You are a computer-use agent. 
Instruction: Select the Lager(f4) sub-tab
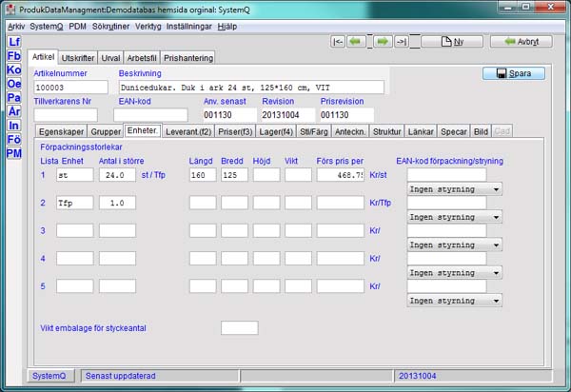click(276, 131)
